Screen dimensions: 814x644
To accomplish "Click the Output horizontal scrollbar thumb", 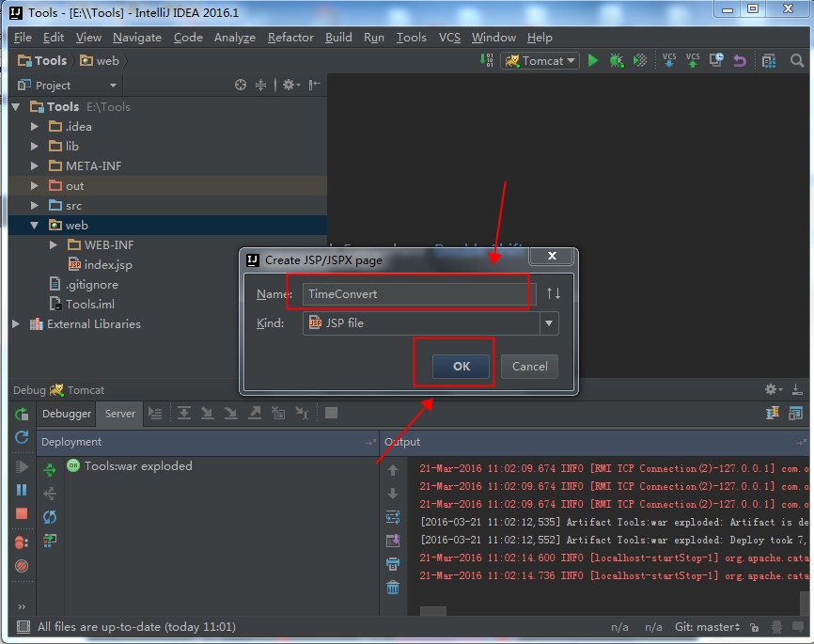I will tap(433, 611).
